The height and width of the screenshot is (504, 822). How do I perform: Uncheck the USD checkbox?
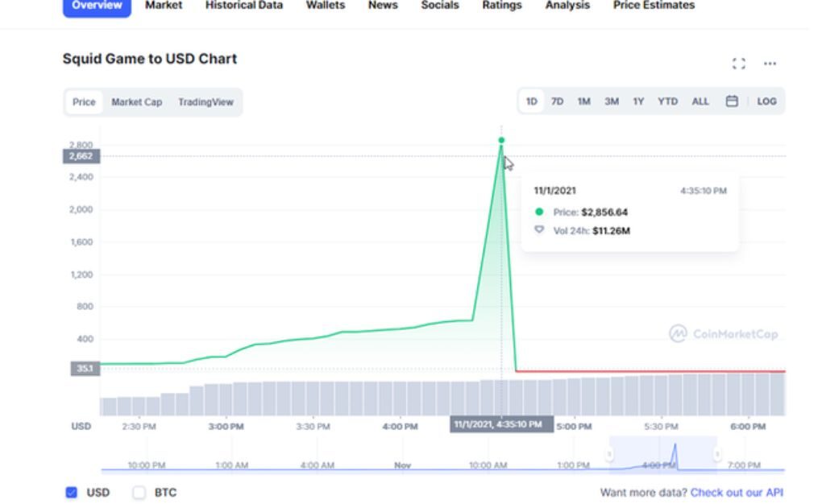coord(72,492)
